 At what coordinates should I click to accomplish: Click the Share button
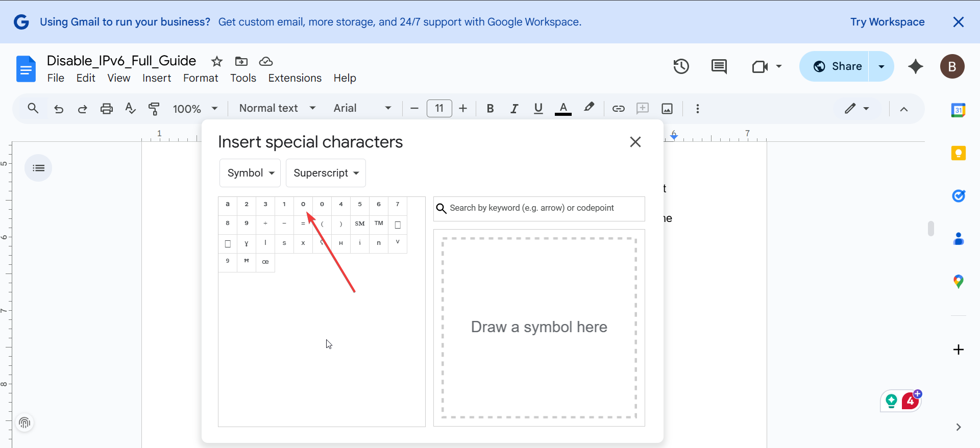tap(837, 66)
